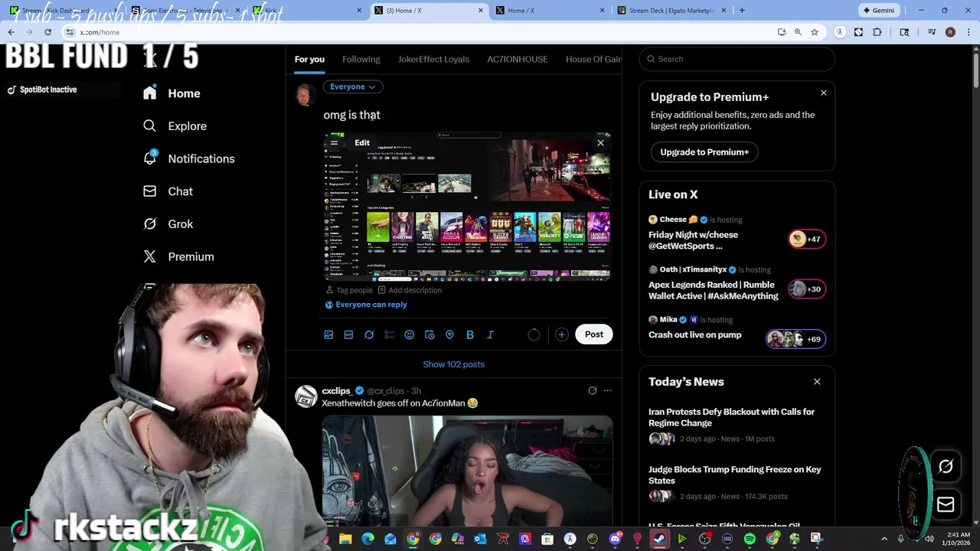Open Explore in the X sidebar
Screen dimensions: 980x551
coord(175,126)
